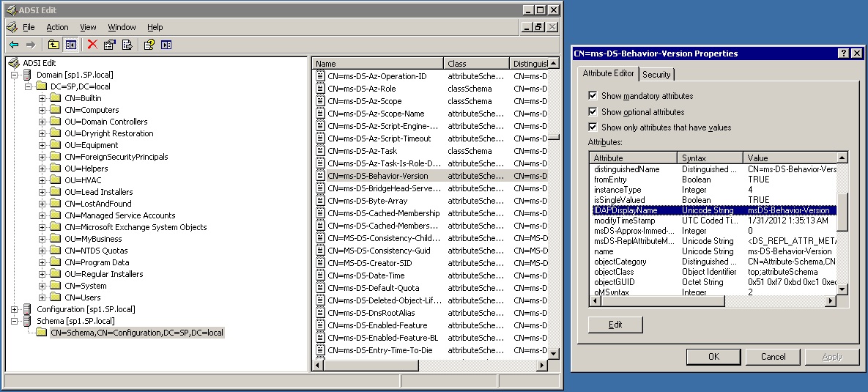868x392 pixels.
Task: Click Cancel in the Properties dialog
Action: [773, 357]
